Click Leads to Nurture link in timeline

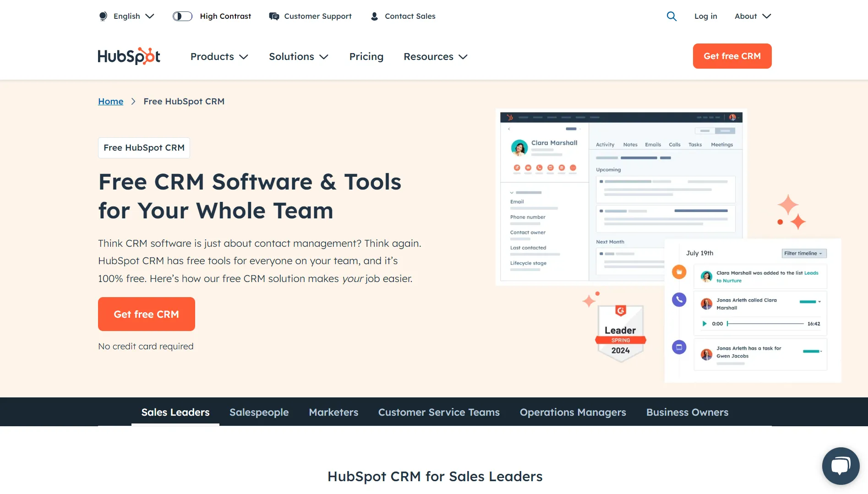pyautogui.click(x=767, y=277)
